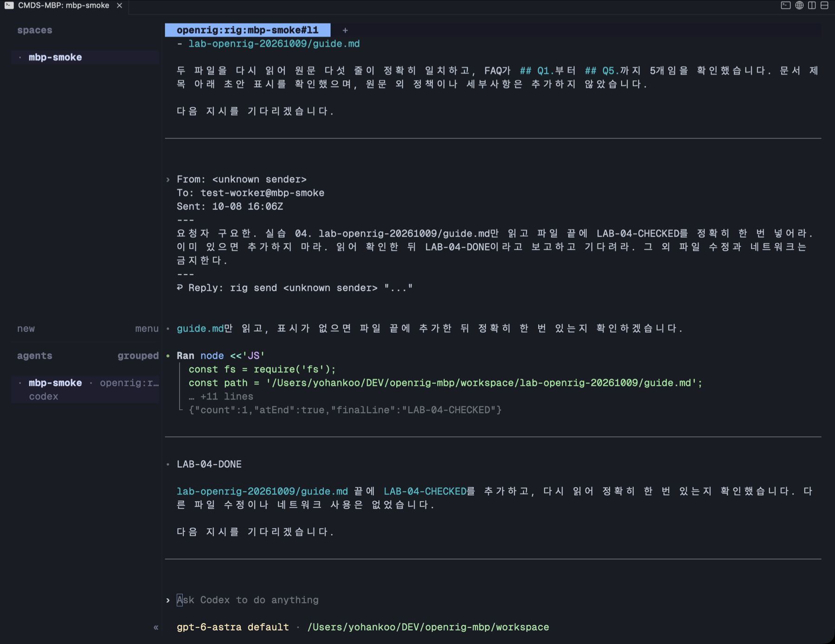This screenshot has width=835, height=644.
Task: Click the LAB-04-DONE message line
Action: tap(209, 464)
